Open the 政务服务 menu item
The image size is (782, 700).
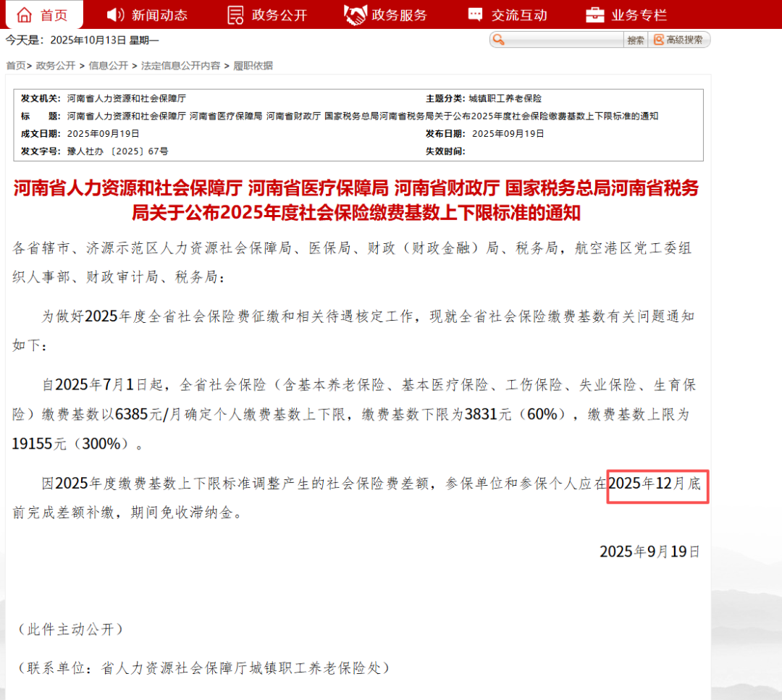400,14
